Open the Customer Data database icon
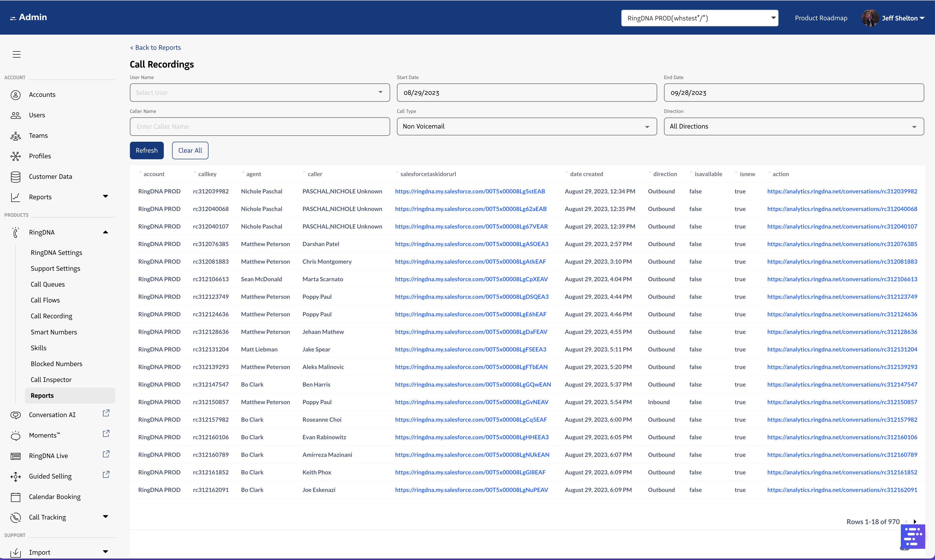The image size is (935, 560). (x=15, y=177)
